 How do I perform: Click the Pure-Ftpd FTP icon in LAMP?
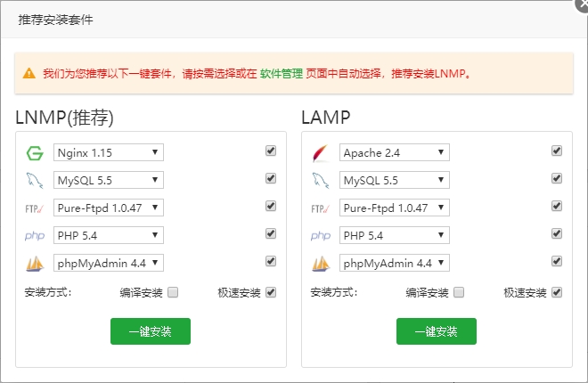point(321,208)
